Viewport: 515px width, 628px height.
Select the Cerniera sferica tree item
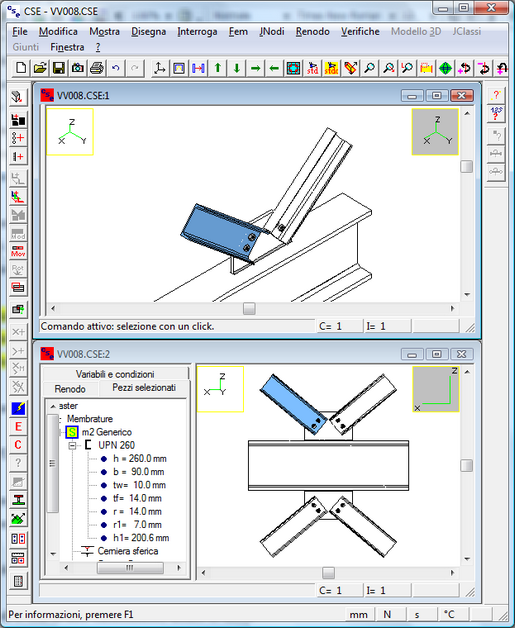coord(128,551)
